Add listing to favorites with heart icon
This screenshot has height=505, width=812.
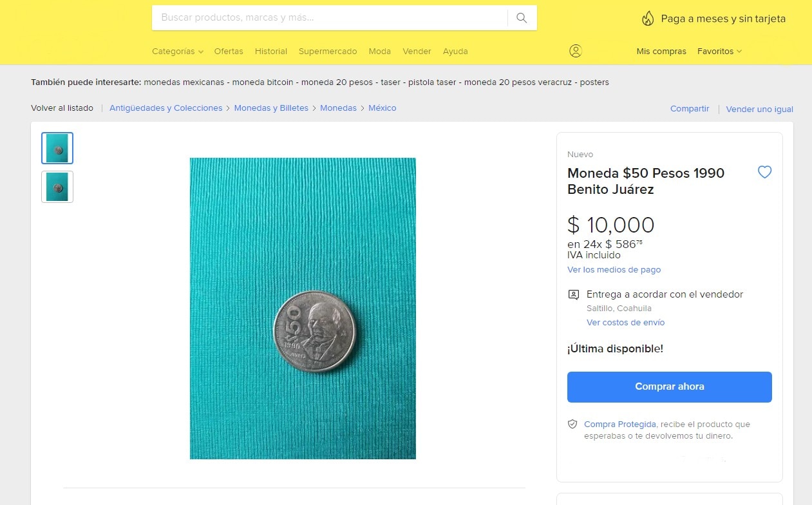764,172
